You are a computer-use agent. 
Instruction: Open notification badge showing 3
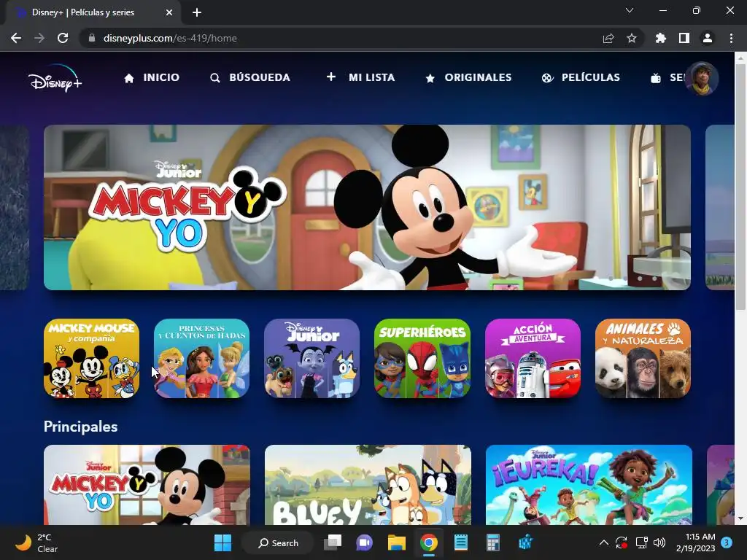click(727, 542)
